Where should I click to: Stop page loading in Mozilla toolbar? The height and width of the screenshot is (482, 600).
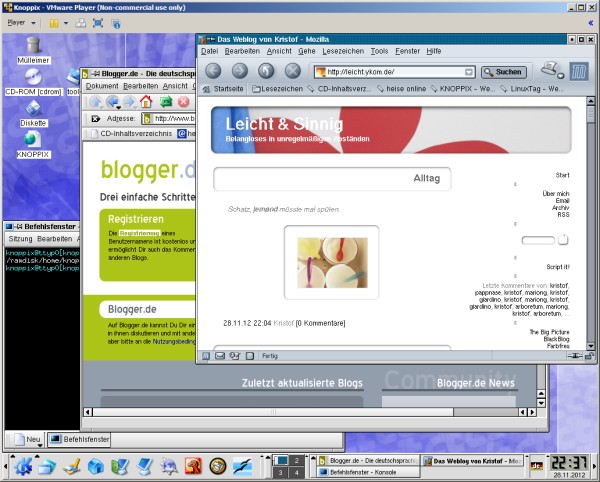tap(293, 71)
